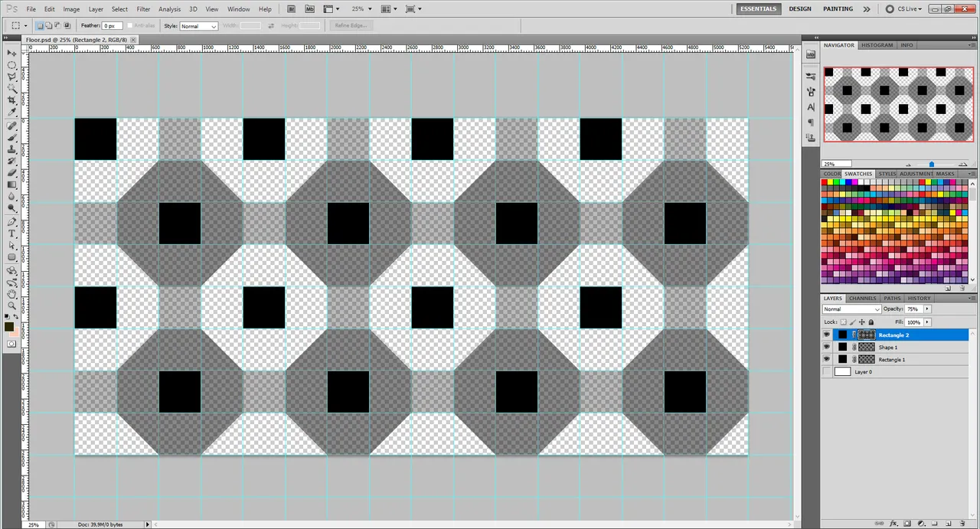980x529 pixels.
Task: Show Layer 0 with visibility box
Action: 827,372
